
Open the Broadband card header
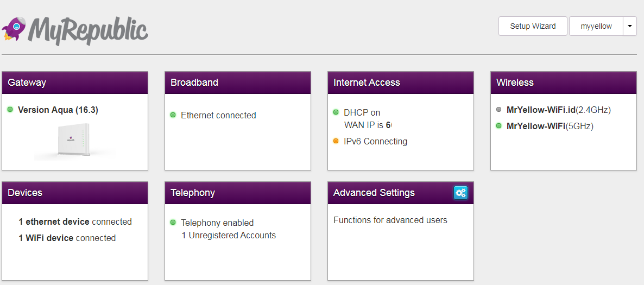pos(238,83)
